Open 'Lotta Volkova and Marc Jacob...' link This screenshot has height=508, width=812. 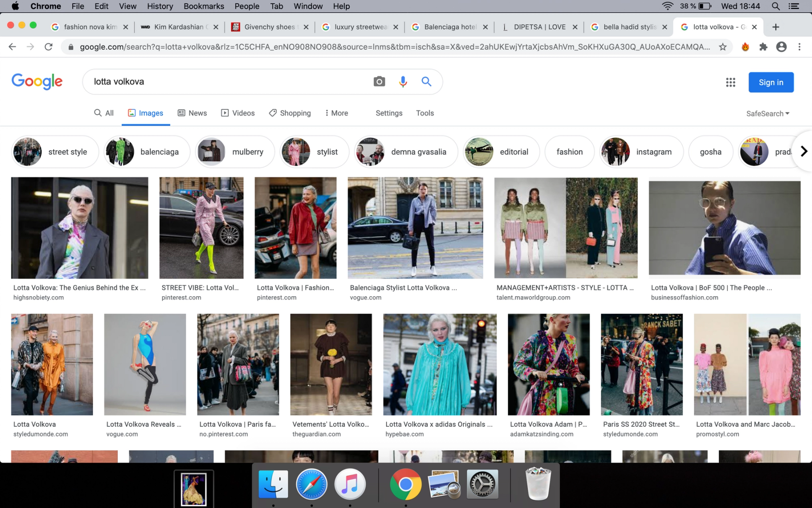pos(746,424)
